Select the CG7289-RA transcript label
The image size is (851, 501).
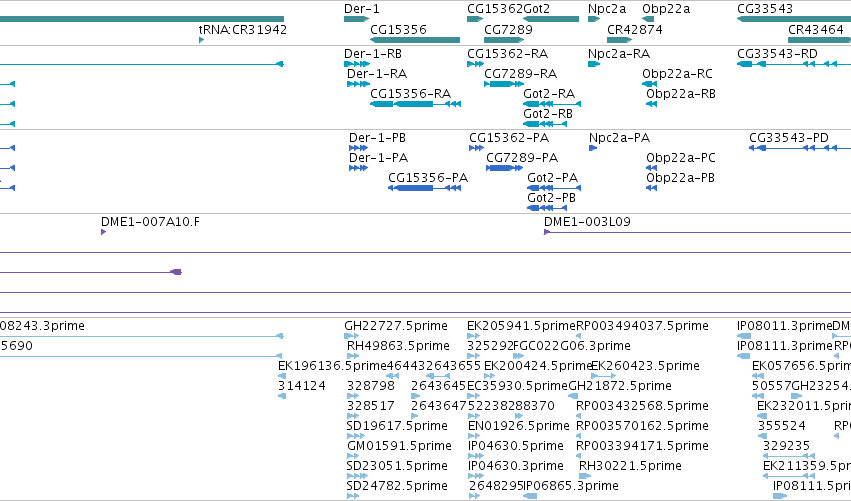tap(520, 74)
